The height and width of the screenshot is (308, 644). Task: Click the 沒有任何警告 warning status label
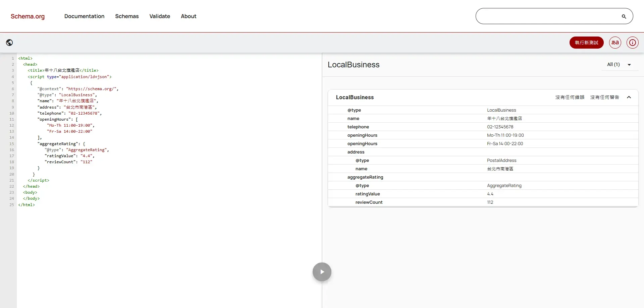[604, 98]
